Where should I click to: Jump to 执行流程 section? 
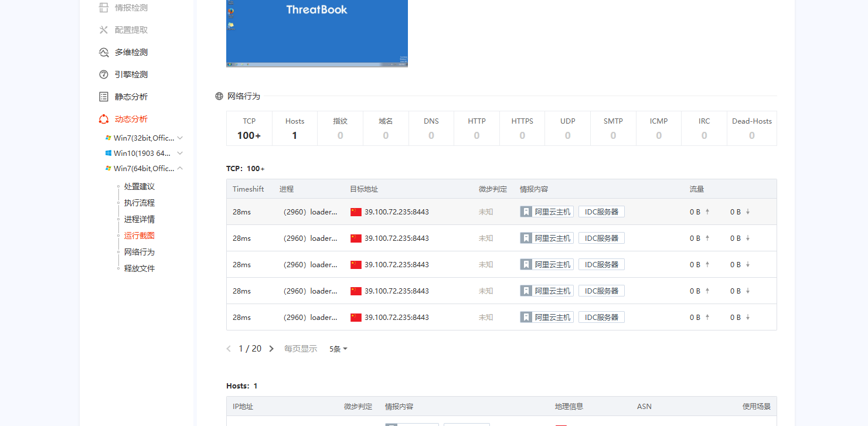[139, 203]
